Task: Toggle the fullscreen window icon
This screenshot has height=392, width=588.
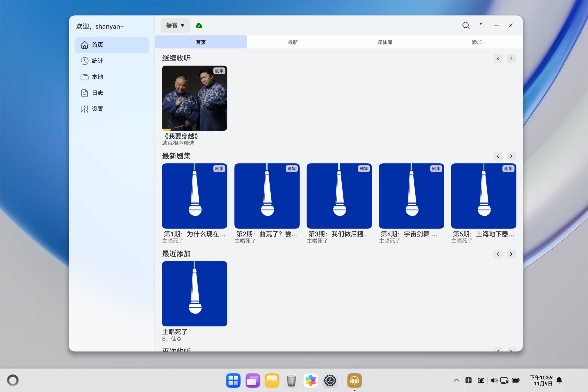Action: [x=482, y=25]
